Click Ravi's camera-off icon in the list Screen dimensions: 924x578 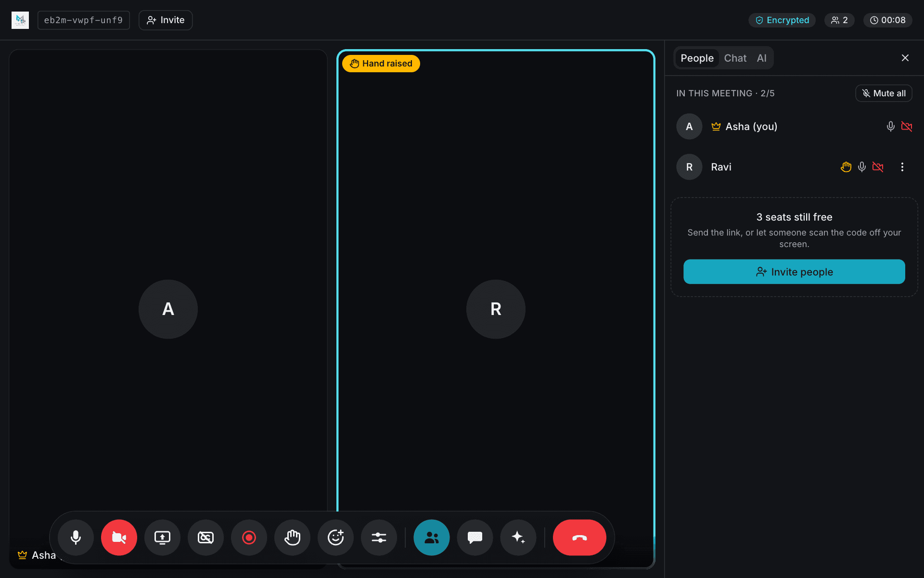tap(878, 167)
